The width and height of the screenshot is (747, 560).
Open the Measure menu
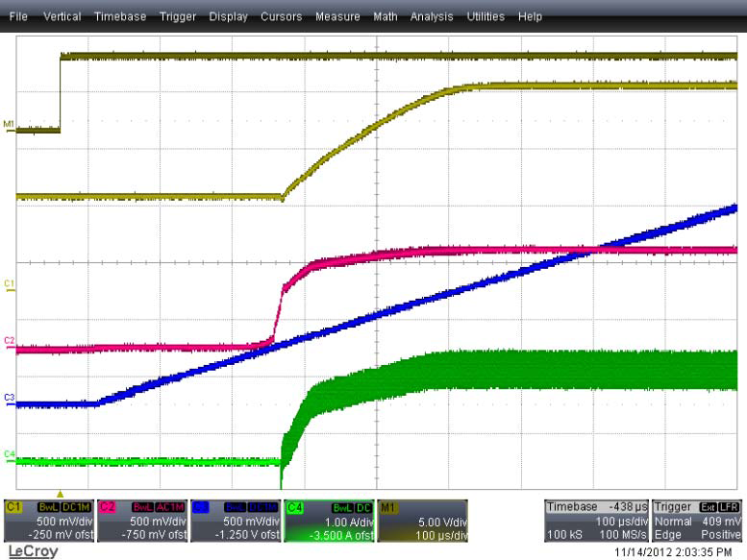[x=336, y=16]
